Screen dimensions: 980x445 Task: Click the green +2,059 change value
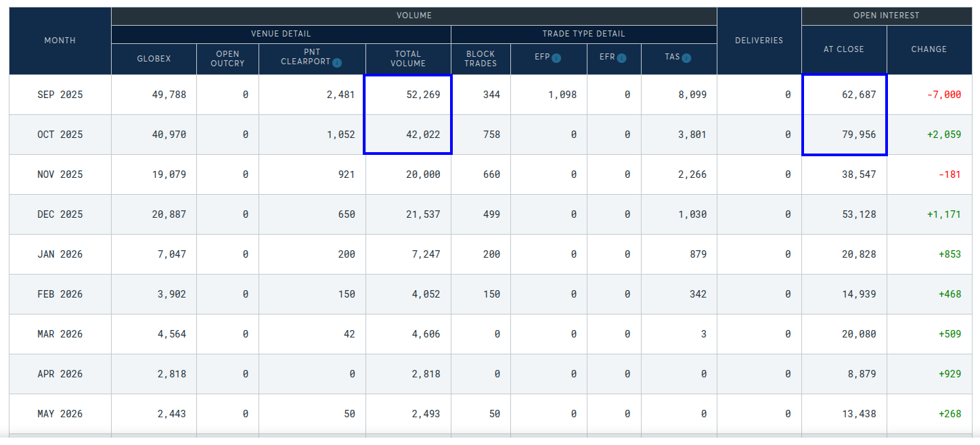[943, 135]
